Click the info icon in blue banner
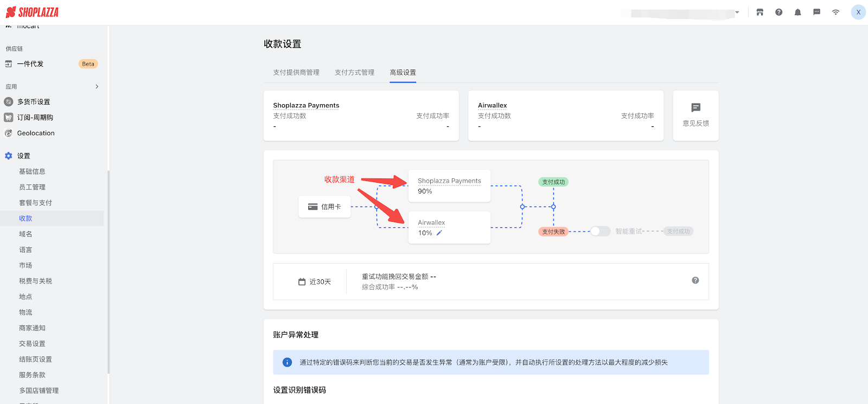 tap(288, 362)
